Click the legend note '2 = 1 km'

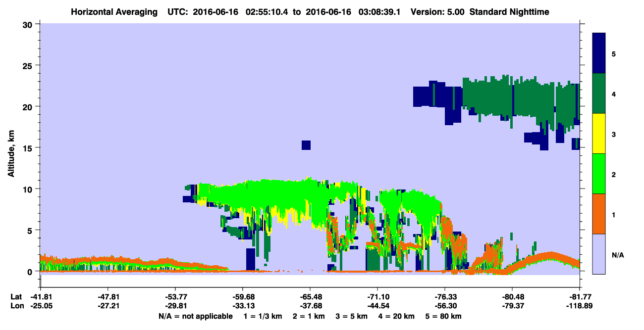[309, 316]
